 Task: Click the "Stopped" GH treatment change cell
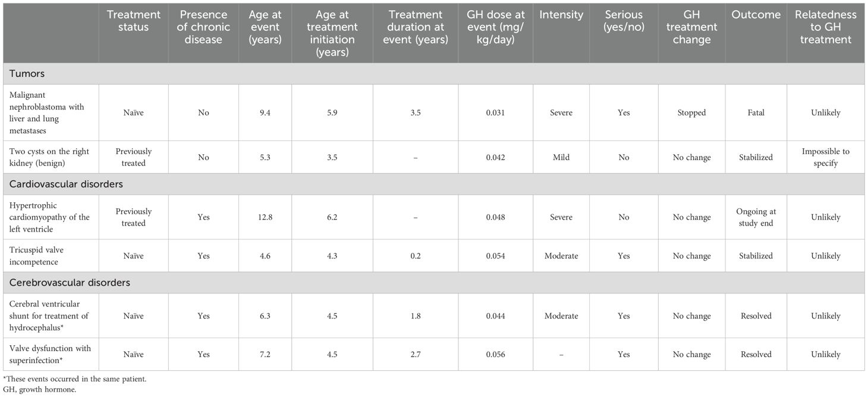click(691, 112)
